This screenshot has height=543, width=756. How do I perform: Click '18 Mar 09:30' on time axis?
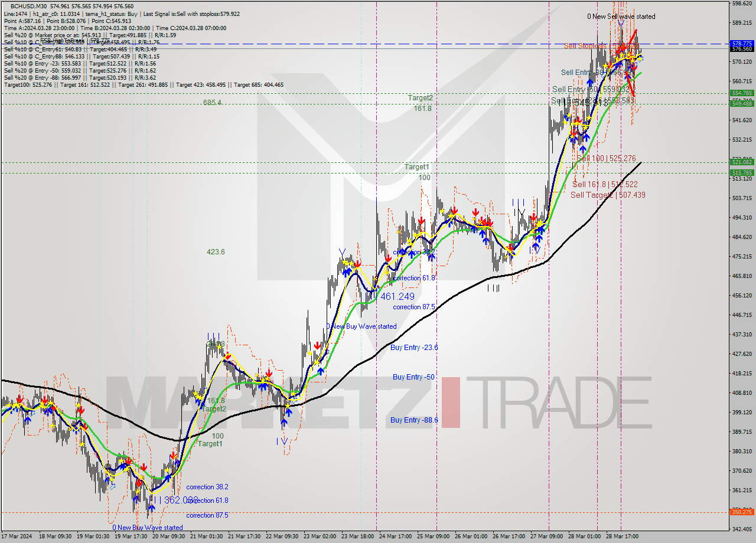tap(55, 537)
